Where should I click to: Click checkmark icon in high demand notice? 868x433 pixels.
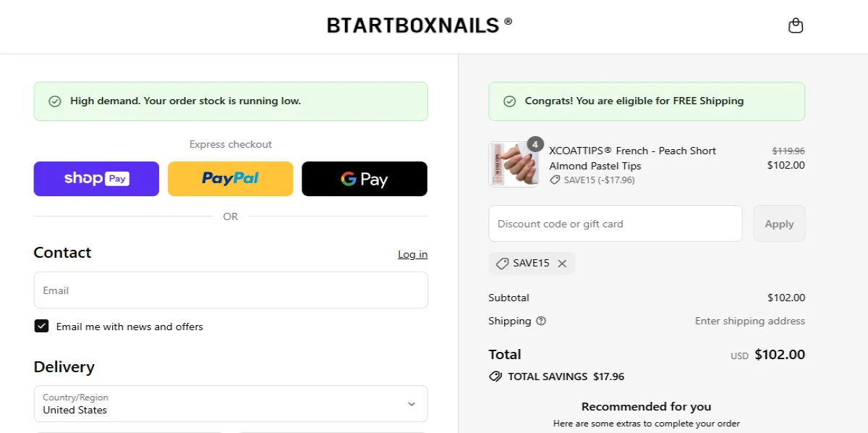pos(54,101)
